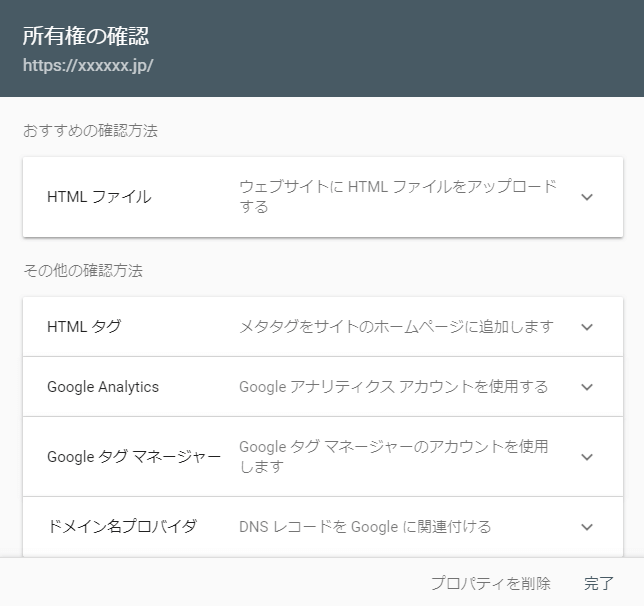
Task: Click the プロパティを削除 button
Action: click(x=490, y=583)
